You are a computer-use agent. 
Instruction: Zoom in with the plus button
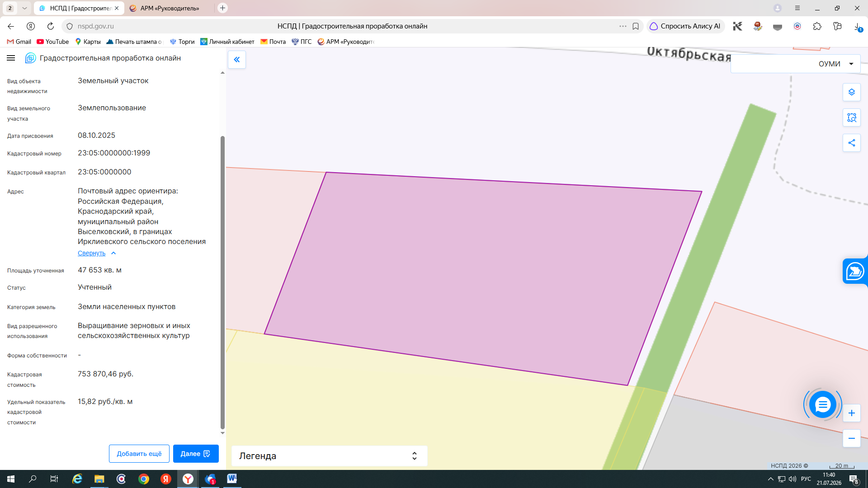[x=852, y=413]
